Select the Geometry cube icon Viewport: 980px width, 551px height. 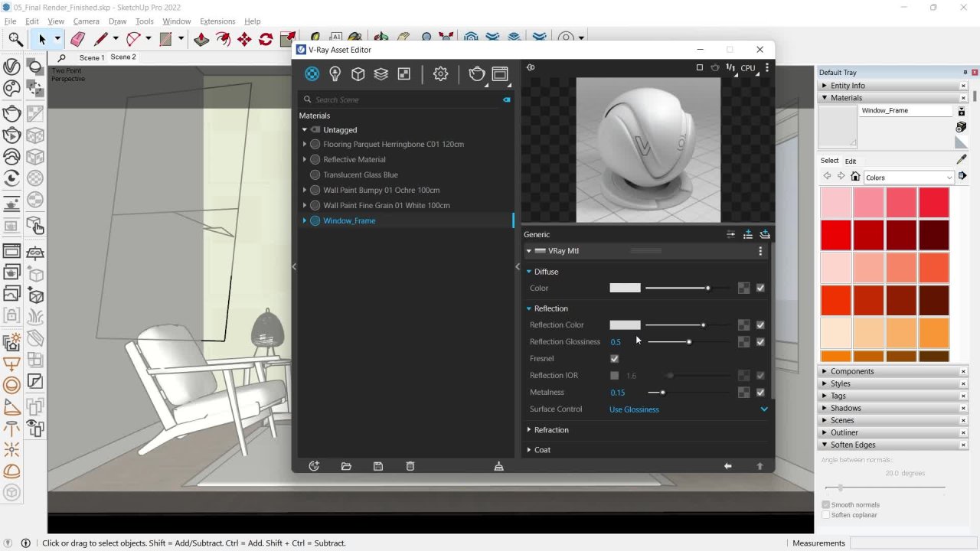(358, 73)
